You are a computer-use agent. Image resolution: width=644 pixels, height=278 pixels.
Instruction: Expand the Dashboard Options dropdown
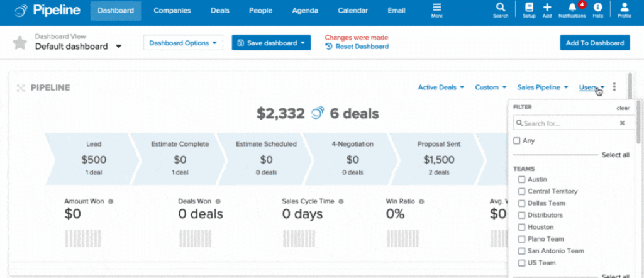pos(183,42)
